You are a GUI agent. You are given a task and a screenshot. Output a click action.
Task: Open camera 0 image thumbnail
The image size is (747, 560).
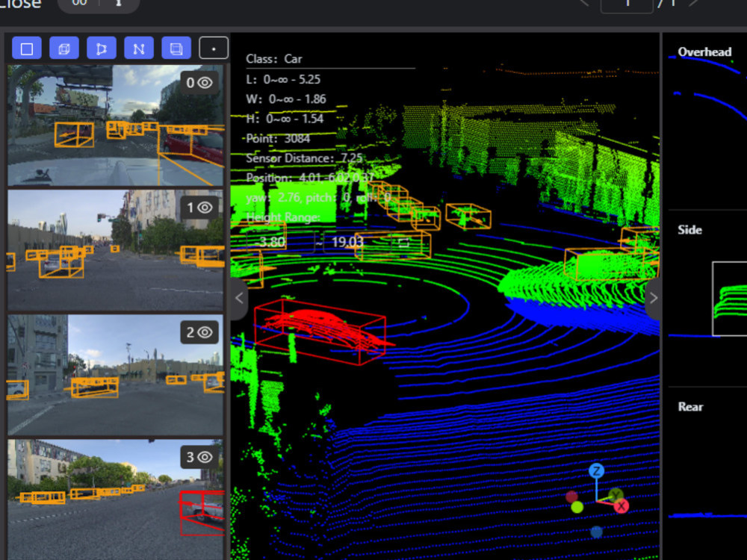115,125
